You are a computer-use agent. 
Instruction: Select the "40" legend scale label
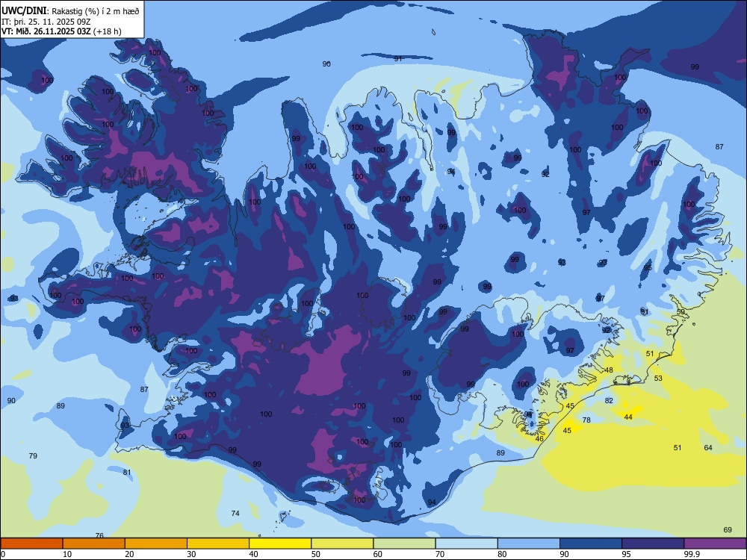[253, 554]
